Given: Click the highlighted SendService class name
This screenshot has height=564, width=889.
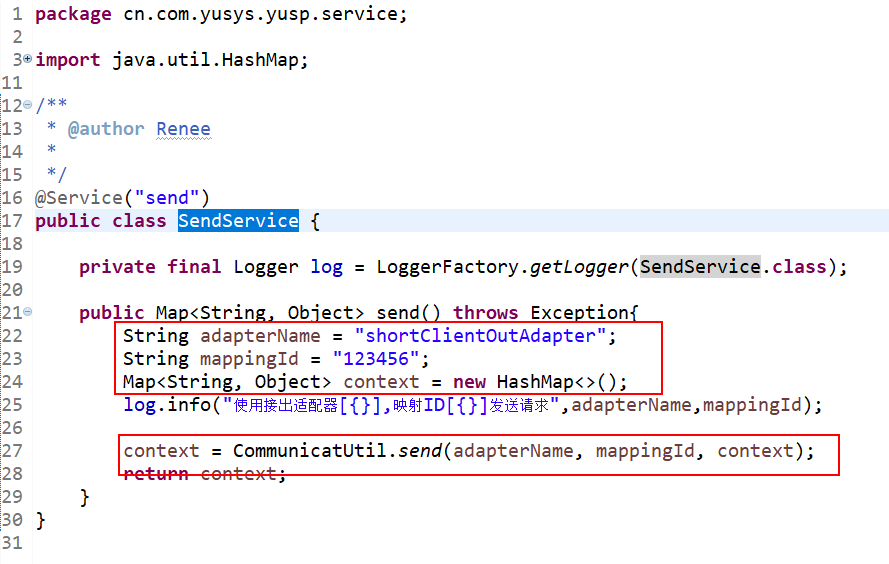Looking at the screenshot, I should pos(238,221).
